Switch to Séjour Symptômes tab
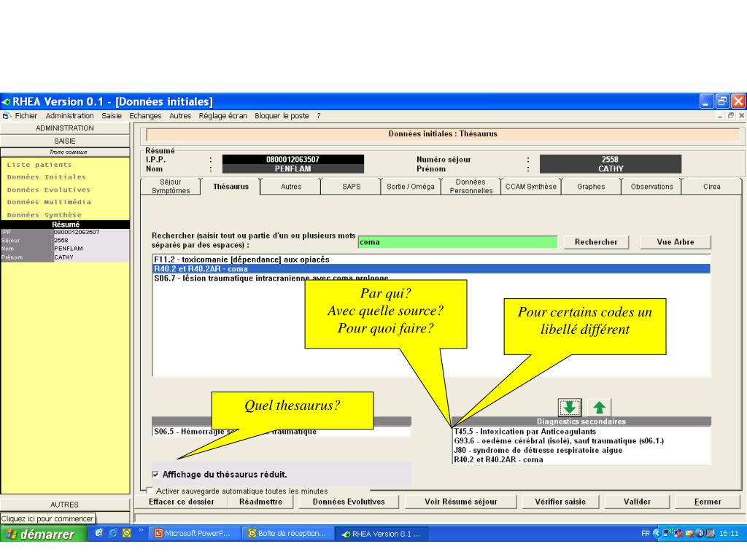Image resolution: width=747 pixels, height=560 pixels. [x=171, y=186]
